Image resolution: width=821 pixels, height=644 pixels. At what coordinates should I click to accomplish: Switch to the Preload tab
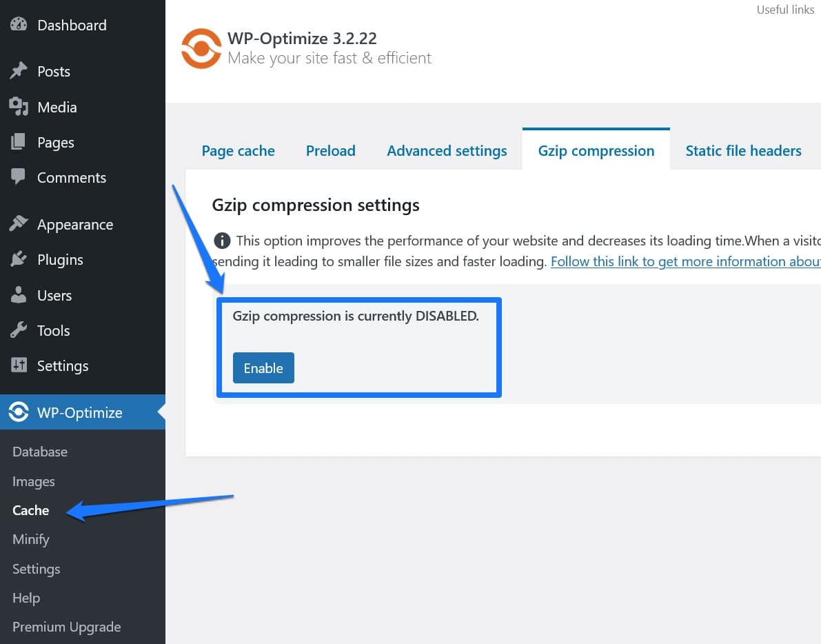[331, 151]
